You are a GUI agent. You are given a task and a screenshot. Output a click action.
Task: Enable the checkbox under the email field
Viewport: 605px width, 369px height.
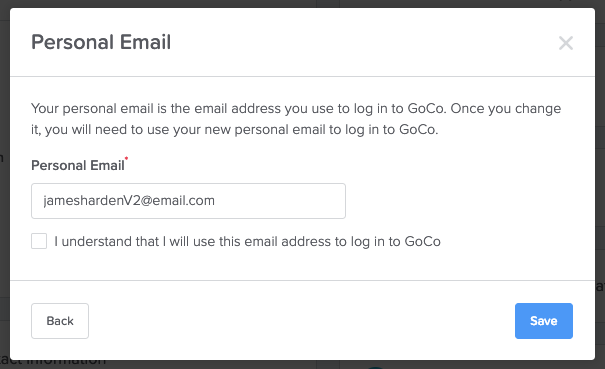[39, 241]
